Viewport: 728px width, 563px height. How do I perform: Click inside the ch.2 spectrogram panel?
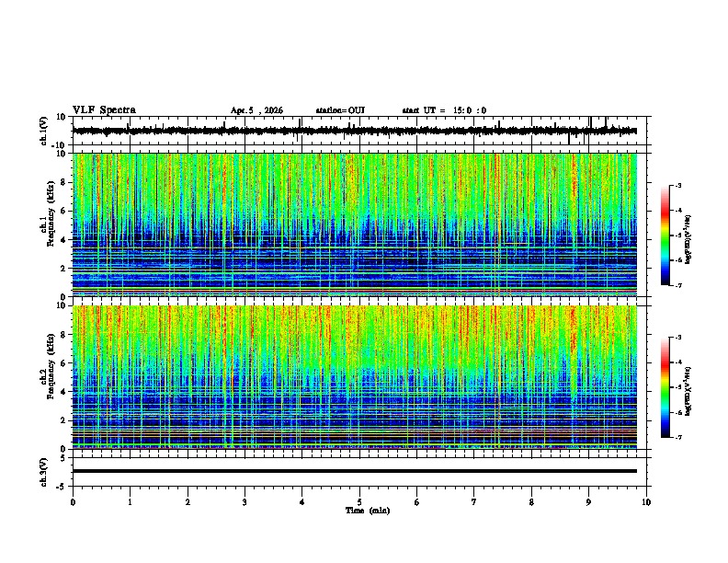(x=355, y=377)
